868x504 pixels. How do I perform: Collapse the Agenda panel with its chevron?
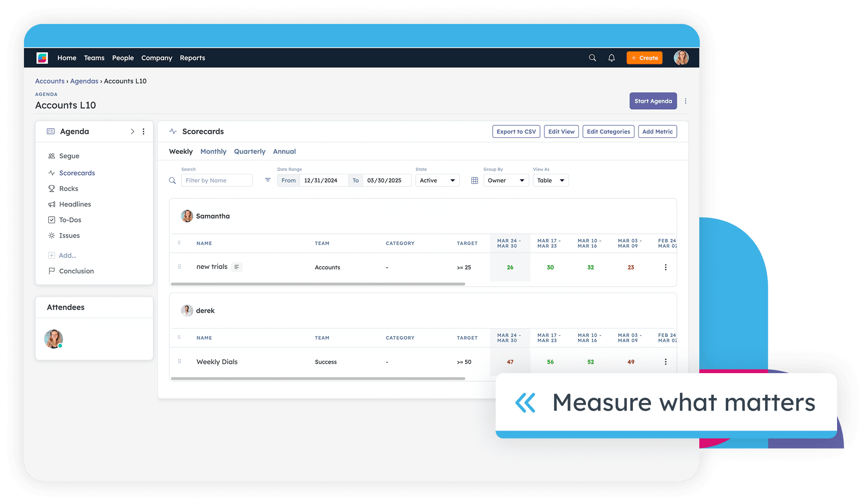pyautogui.click(x=132, y=131)
